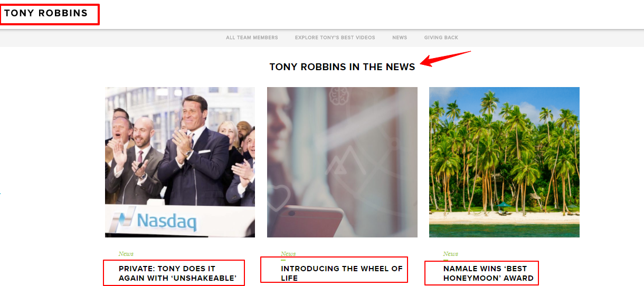Open 'Introducing the Wheel of Life' article
The width and height of the screenshot is (644, 286).
[x=342, y=273]
